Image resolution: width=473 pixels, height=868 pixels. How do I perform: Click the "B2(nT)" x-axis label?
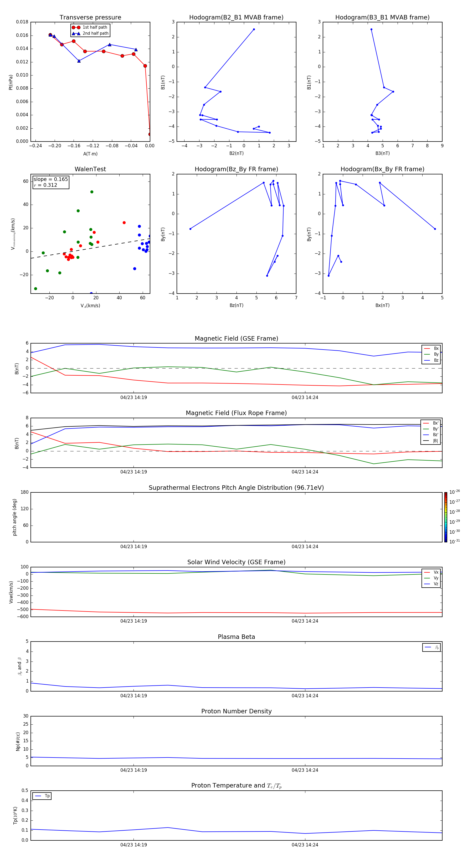point(236,153)
